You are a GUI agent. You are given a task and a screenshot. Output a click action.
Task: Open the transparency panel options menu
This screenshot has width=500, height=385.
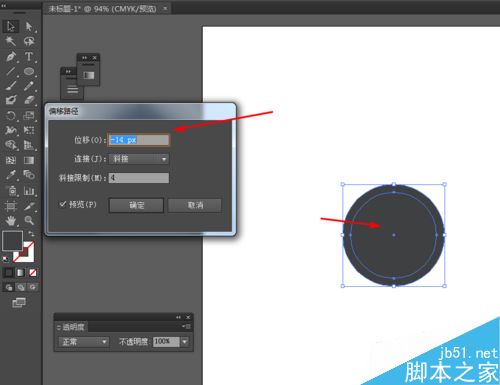click(187, 326)
